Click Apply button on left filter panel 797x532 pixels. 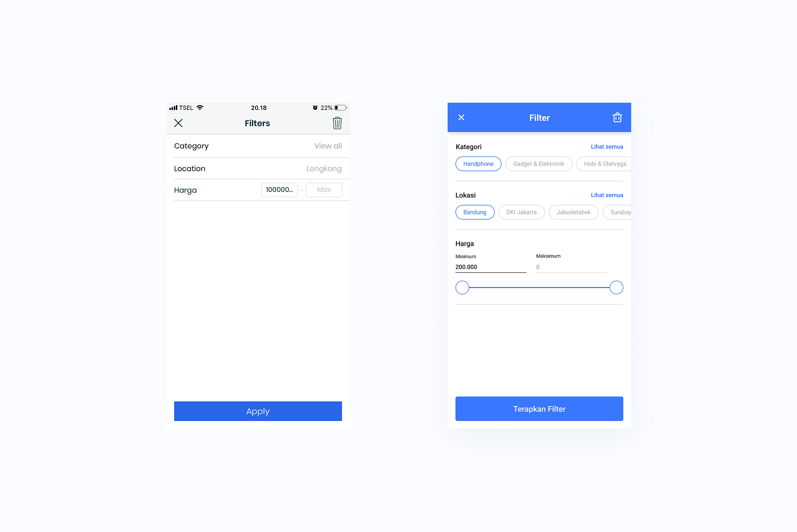click(257, 411)
